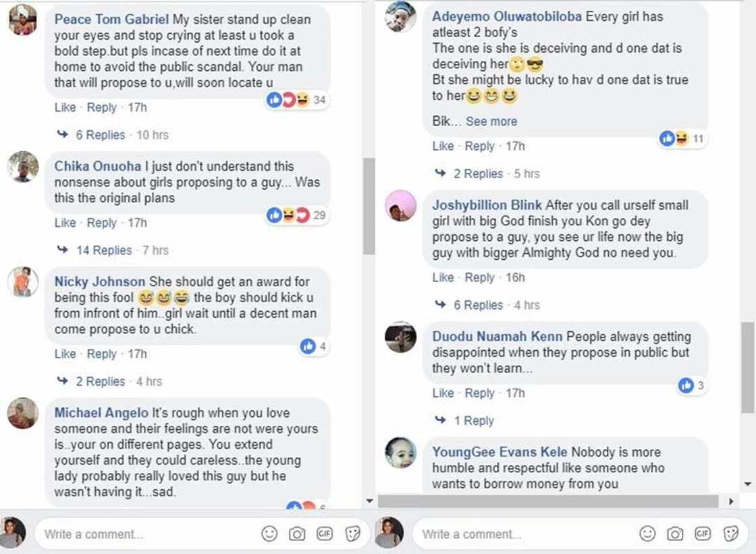Open the emoji picker in the left comment box
This screenshot has width=756, height=554.
click(269, 533)
